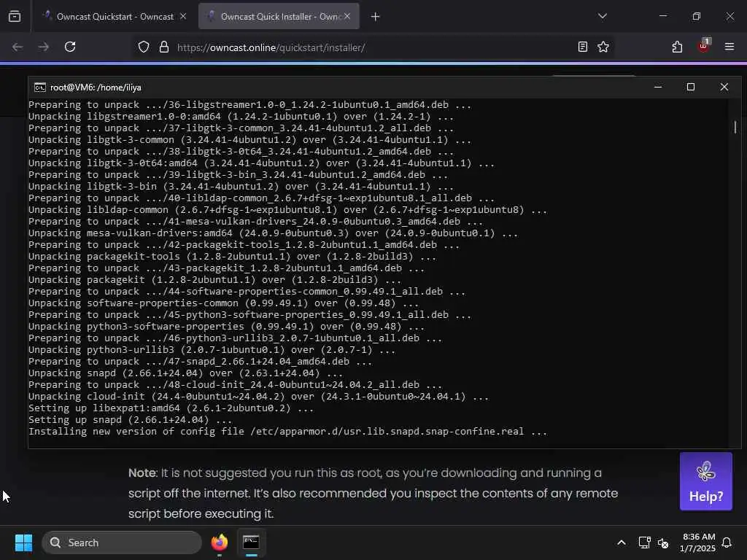747x560 pixels.
Task: Click the line 'Setting up snapd (2.66.1+24.04)'
Action: 130,420
